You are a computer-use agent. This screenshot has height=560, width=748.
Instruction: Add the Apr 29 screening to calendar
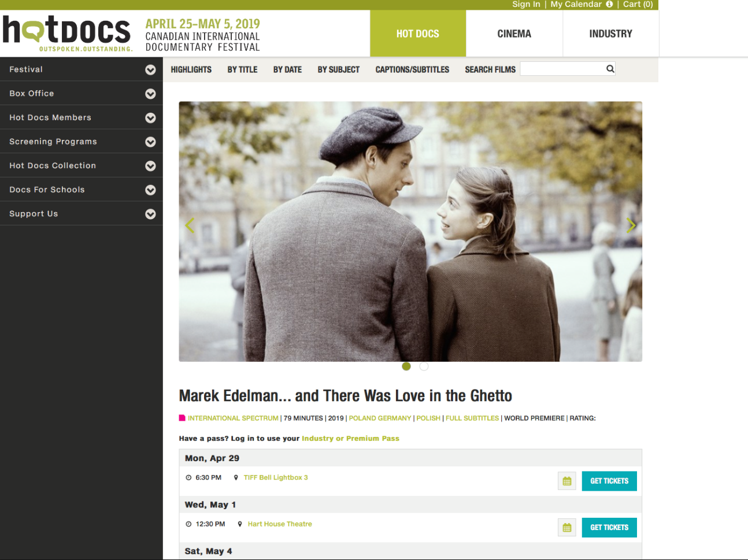tap(566, 481)
